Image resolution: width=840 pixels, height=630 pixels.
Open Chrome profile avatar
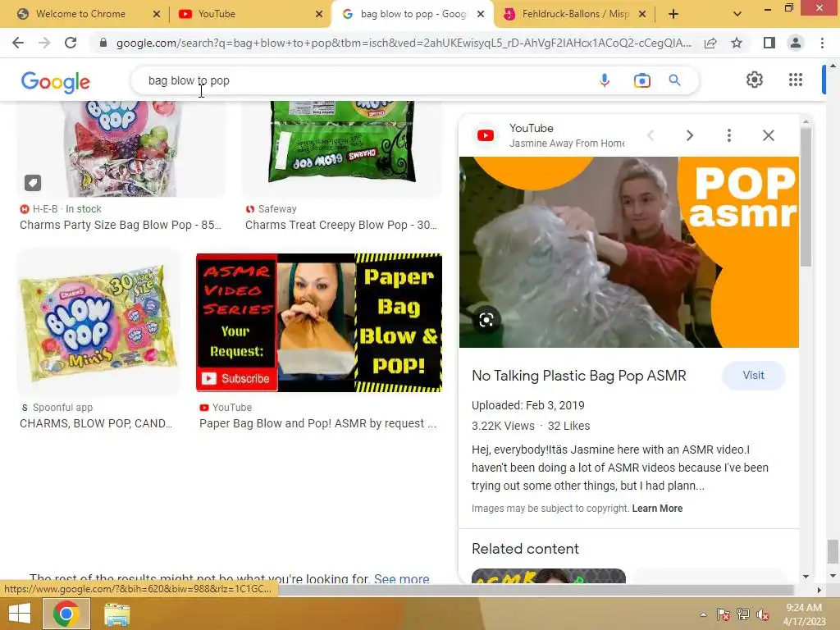796,43
